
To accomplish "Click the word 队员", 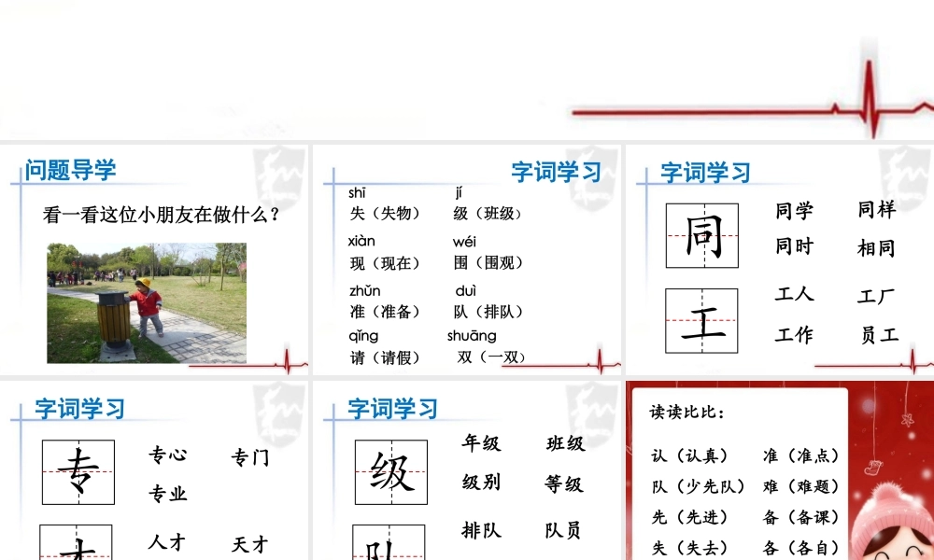I will 563,529.
